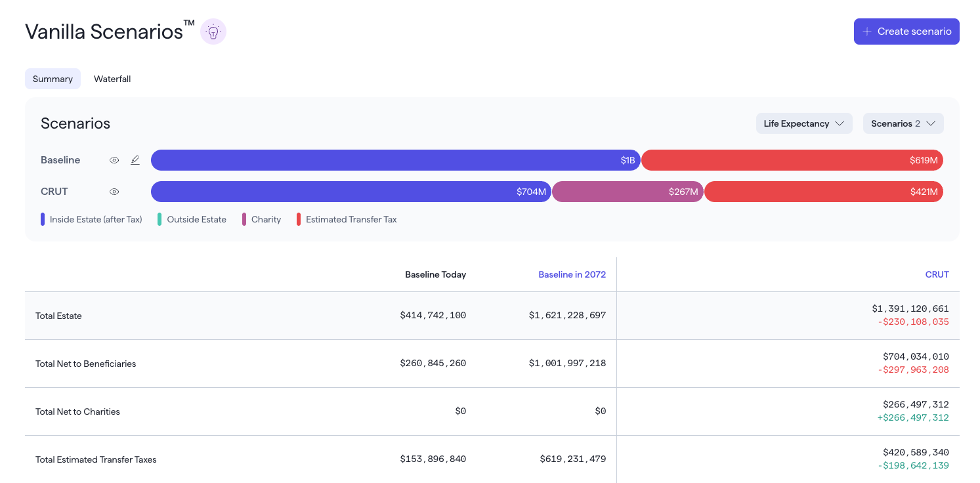
Task: Click the plus icon in Create scenario
Action: 867,31
